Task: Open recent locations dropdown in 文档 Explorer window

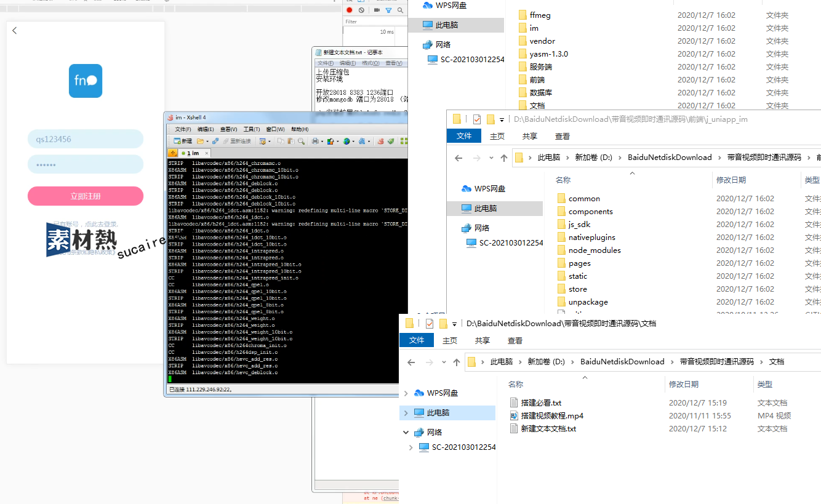Action: (444, 362)
